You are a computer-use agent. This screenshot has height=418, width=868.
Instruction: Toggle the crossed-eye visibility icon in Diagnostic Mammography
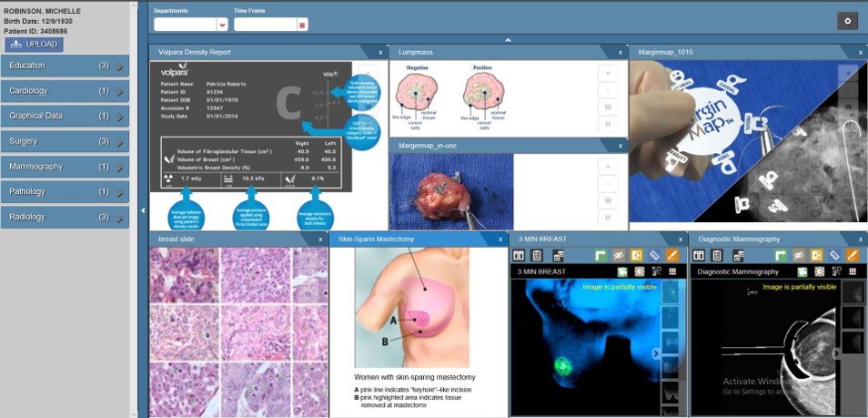[799, 256]
